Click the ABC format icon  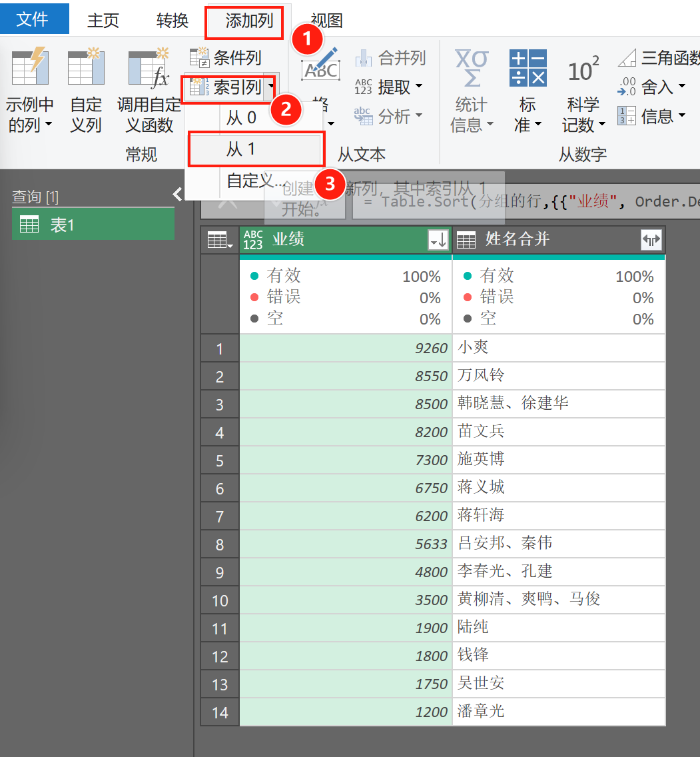tap(320, 65)
